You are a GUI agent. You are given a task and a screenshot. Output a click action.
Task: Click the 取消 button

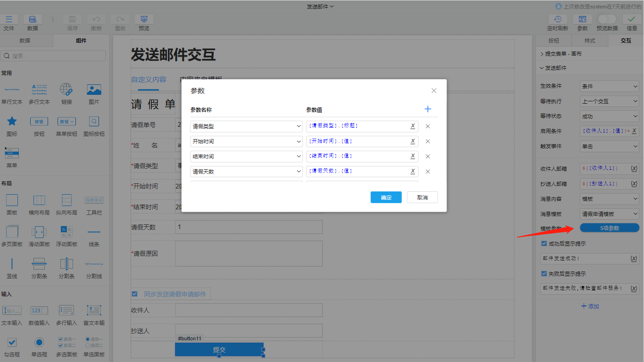coord(422,197)
